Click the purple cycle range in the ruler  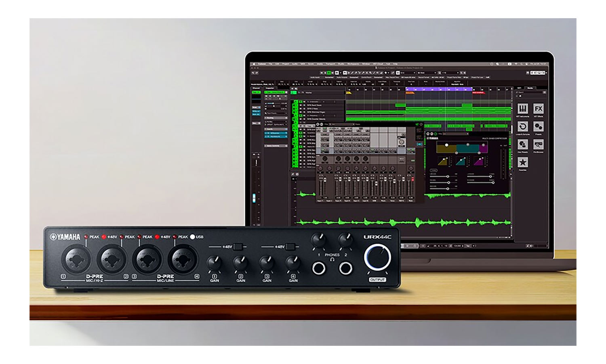(x=439, y=89)
